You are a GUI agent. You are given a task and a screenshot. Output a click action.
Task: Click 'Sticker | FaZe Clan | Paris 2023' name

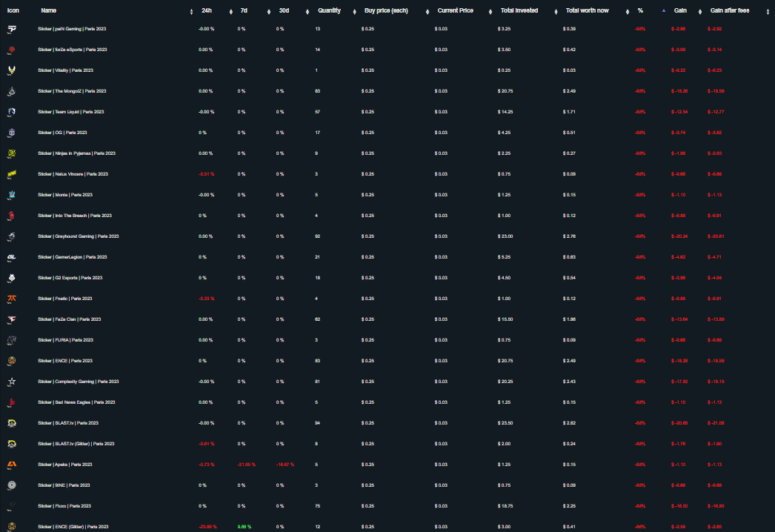[x=69, y=320]
